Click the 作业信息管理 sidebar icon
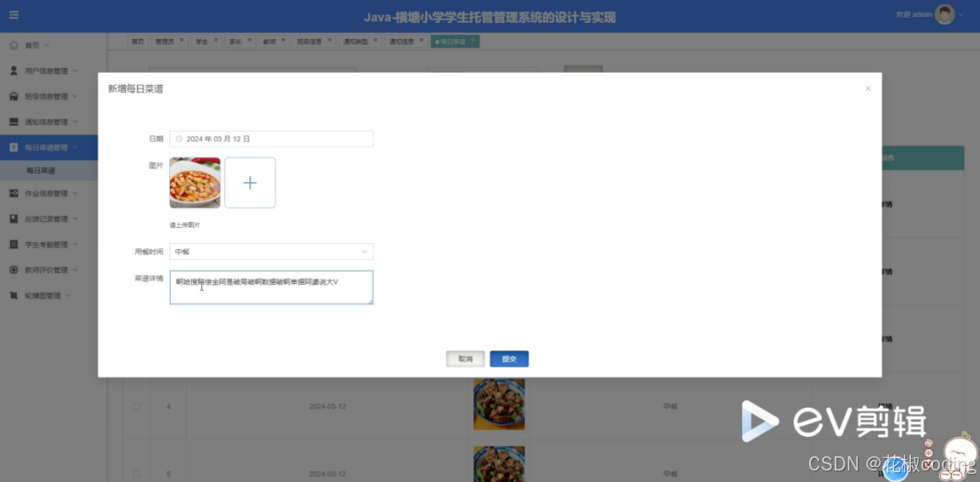 point(14,194)
